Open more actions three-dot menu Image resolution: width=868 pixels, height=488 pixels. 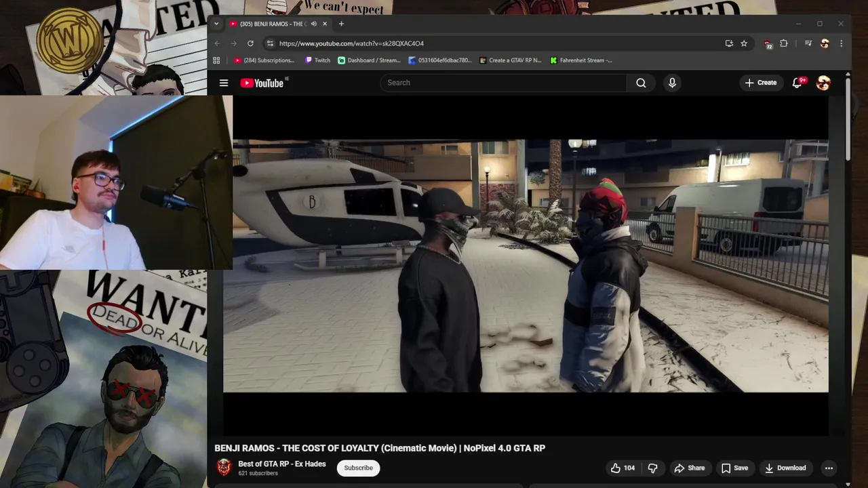(829, 468)
